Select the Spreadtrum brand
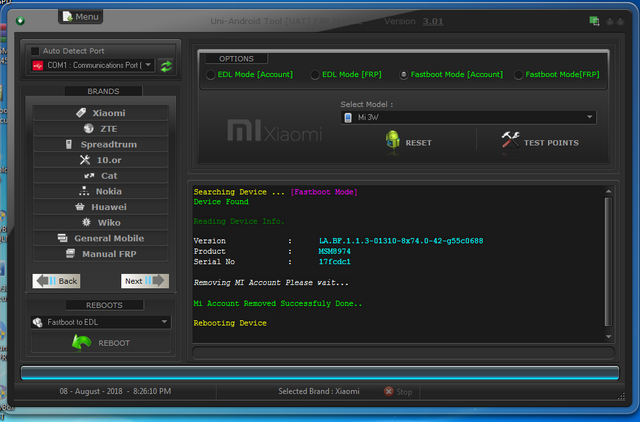Viewport: 640px width, 422px height. 100,144
